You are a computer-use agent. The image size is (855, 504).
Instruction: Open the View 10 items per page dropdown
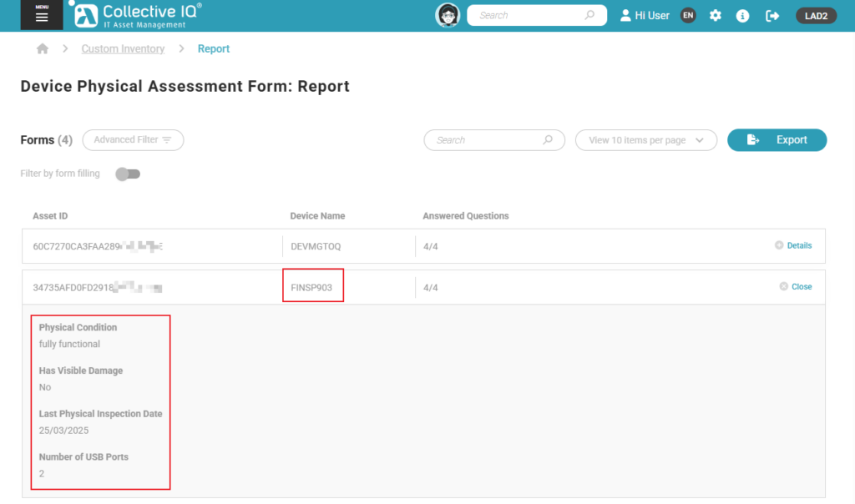(x=645, y=139)
